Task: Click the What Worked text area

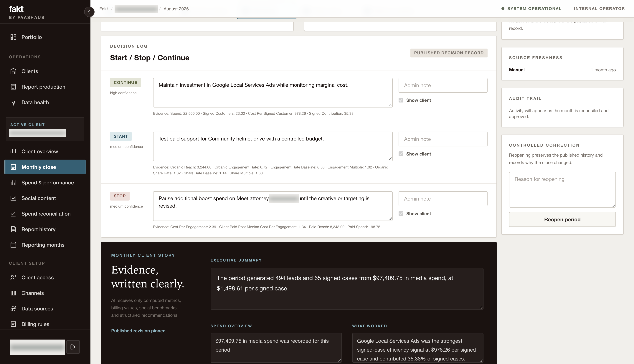Action: [x=417, y=348]
